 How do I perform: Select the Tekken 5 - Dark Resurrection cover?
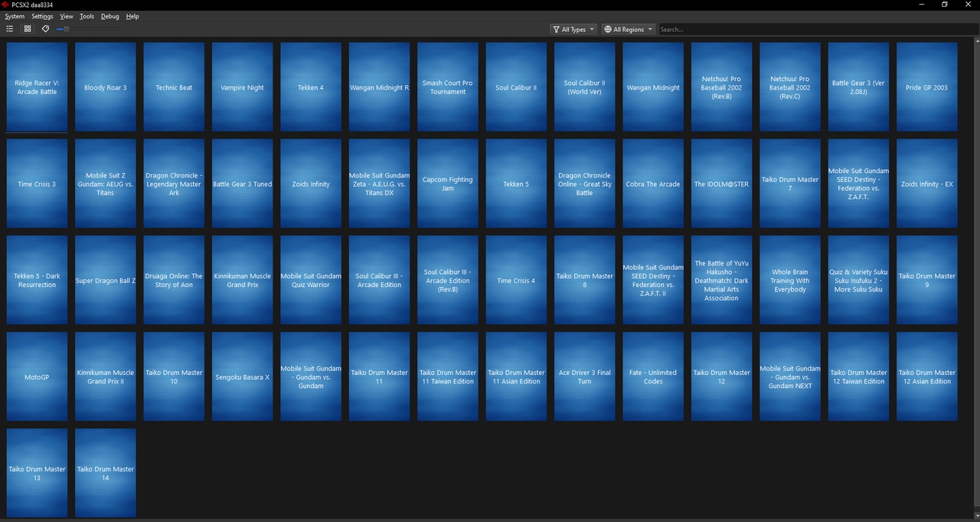point(37,280)
